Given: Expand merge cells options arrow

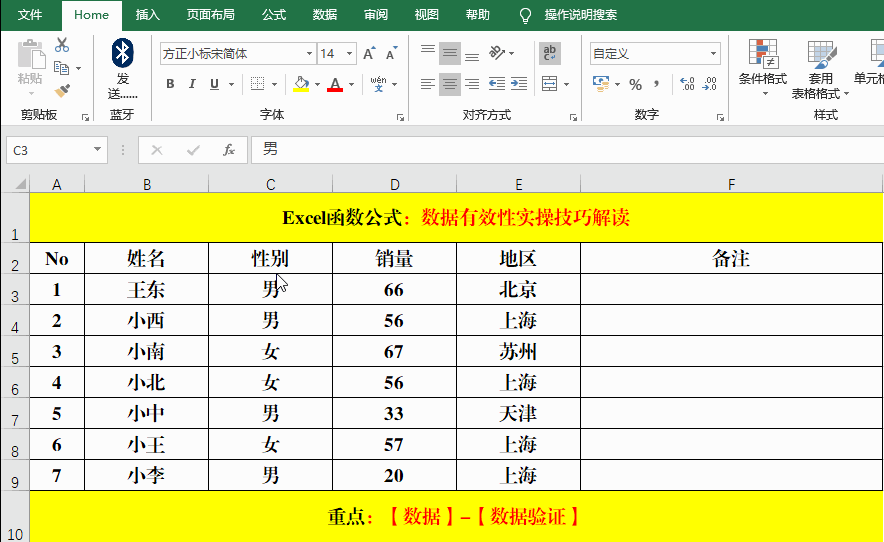Looking at the screenshot, I should click(566, 84).
